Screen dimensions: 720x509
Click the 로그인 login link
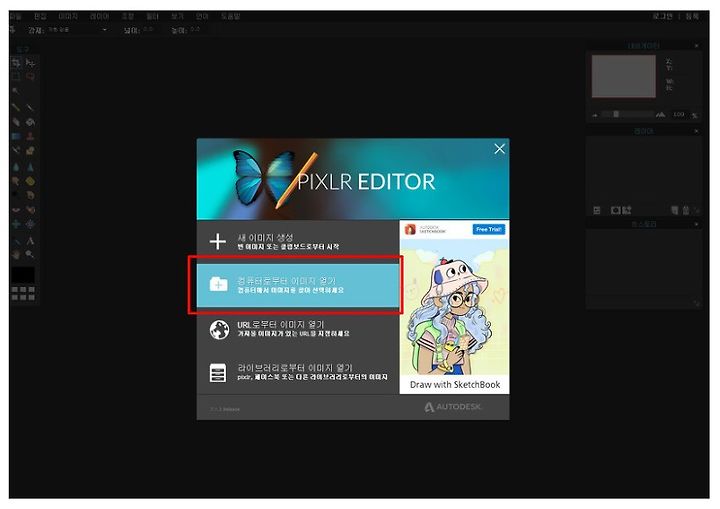coord(662,17)
